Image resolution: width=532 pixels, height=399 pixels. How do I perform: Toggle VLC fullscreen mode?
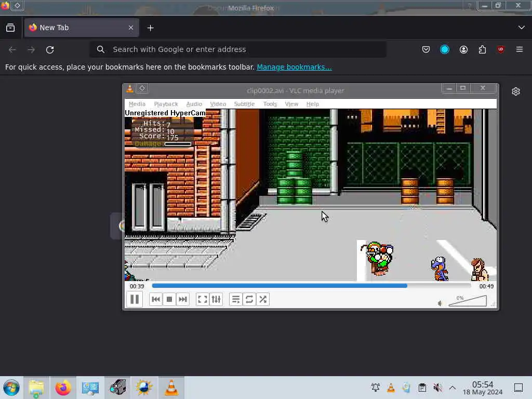[203, 299]
